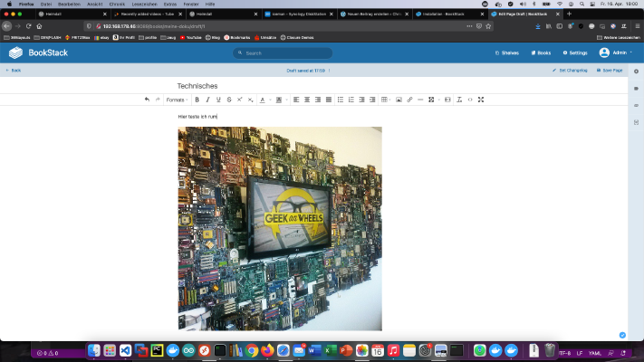This screenshot has width=644, height=362.
Task: Insert a drawing via toolbar
Action: tap(431, 100)
